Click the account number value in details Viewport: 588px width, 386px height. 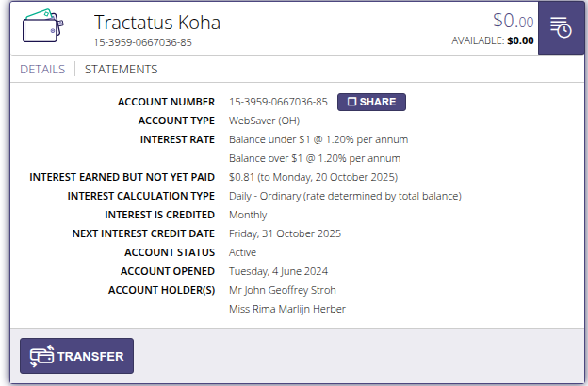click(278, 102)
